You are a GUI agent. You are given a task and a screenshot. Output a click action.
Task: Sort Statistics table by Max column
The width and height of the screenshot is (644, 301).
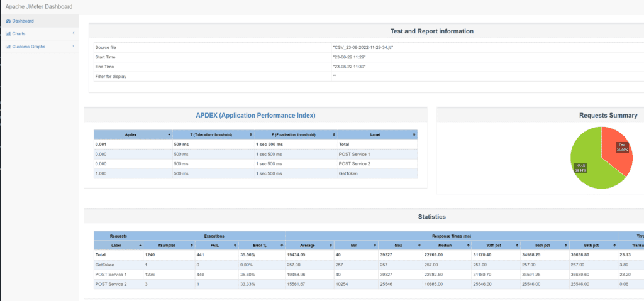tap(400, 245)
